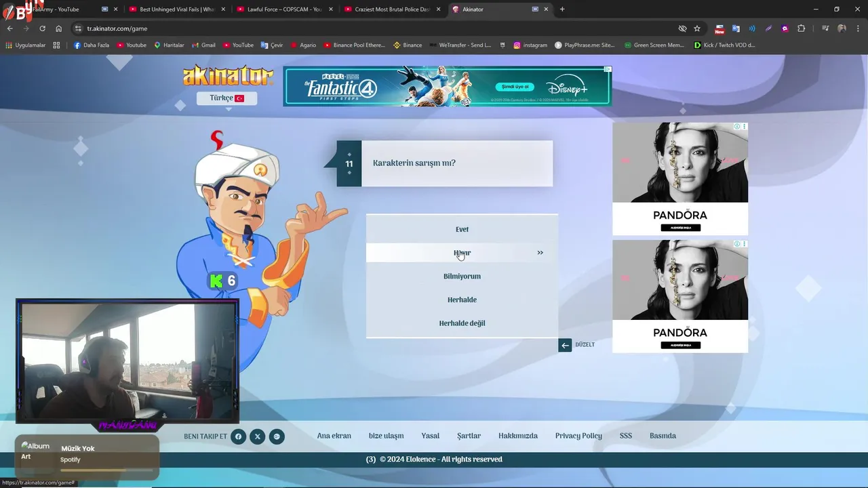This screenshot has width=868, height=488.
Task: Answer Hayır to the question
Action: click(x=462, y=253)
